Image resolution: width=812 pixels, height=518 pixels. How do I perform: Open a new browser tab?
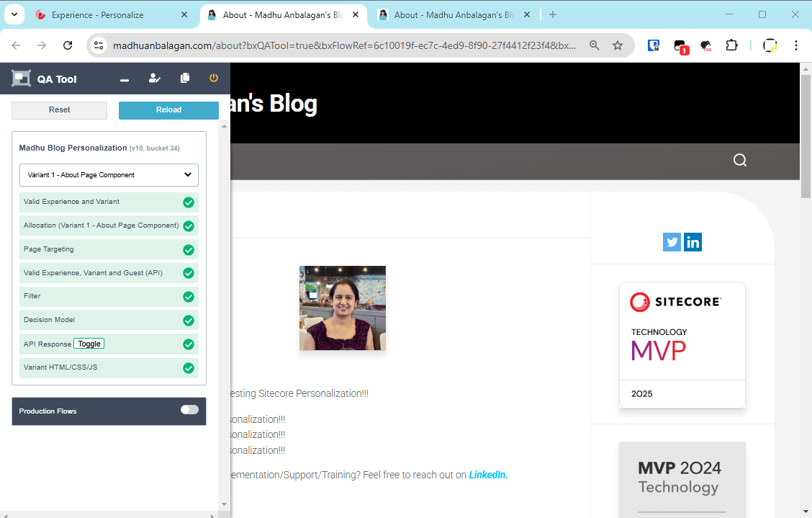(553, 14)
